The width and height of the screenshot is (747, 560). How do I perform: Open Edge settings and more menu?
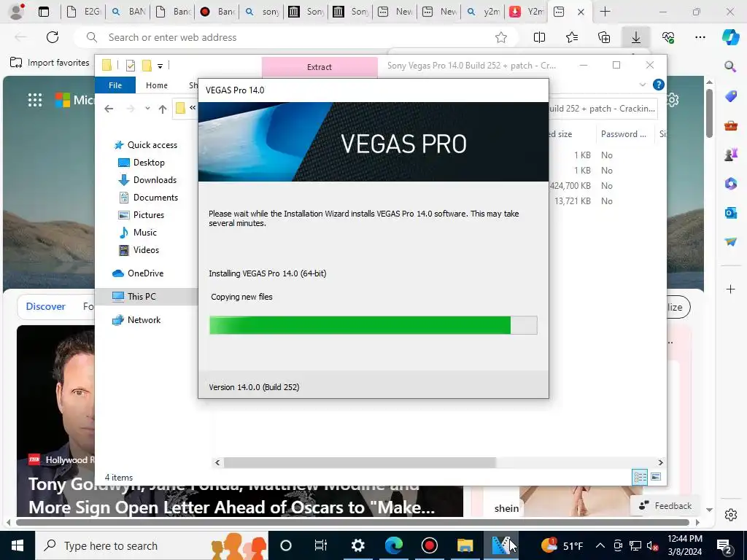coord(700,37)
